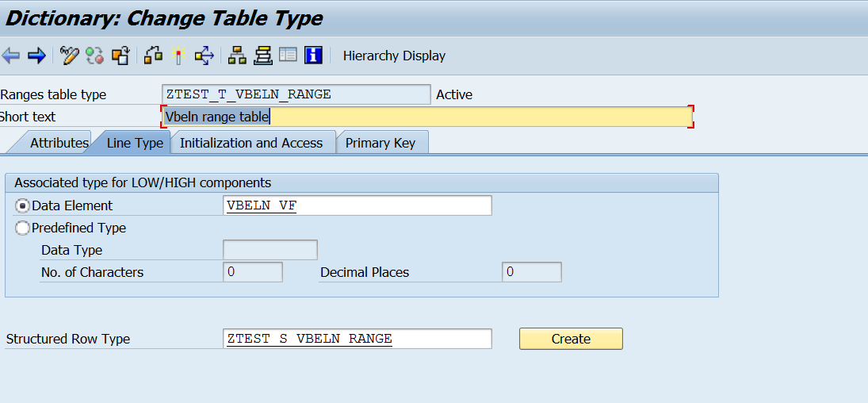Switch to the Attributes tab
The image size is (868, 403).
[59, 144]
